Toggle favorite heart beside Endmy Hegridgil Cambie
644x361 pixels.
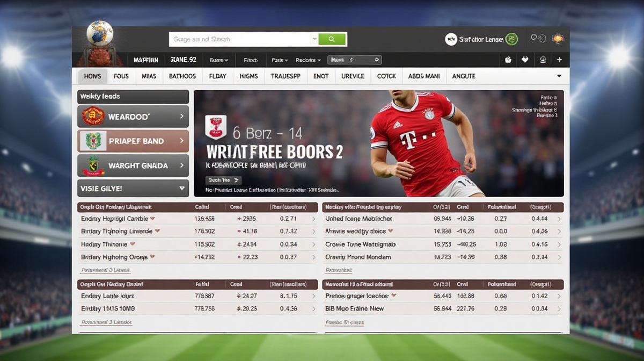pyautogui.click(x=153, y=219)
